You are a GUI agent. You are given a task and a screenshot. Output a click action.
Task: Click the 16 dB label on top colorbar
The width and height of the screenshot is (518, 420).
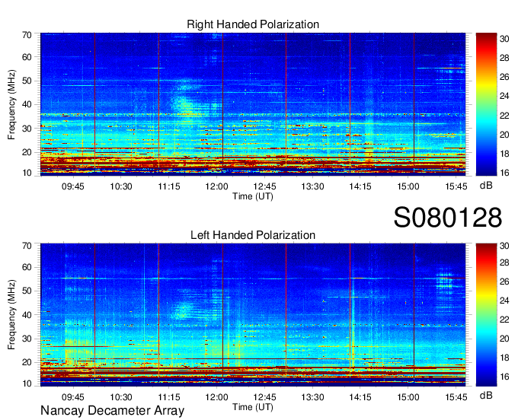click(504, 173)
